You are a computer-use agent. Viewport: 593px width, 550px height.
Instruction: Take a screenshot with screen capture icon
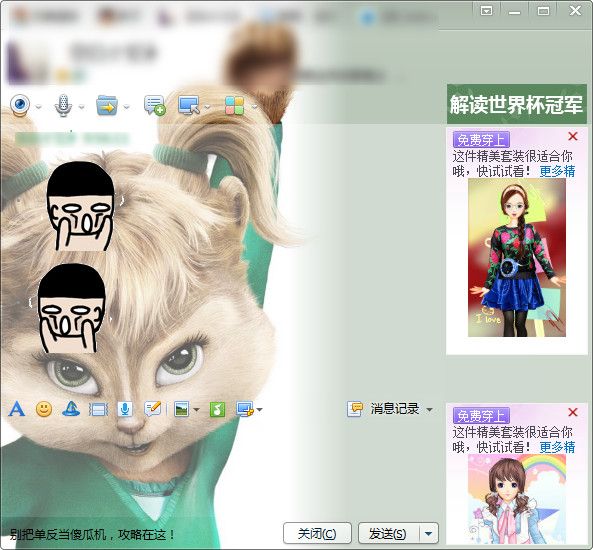pos(245,409)
